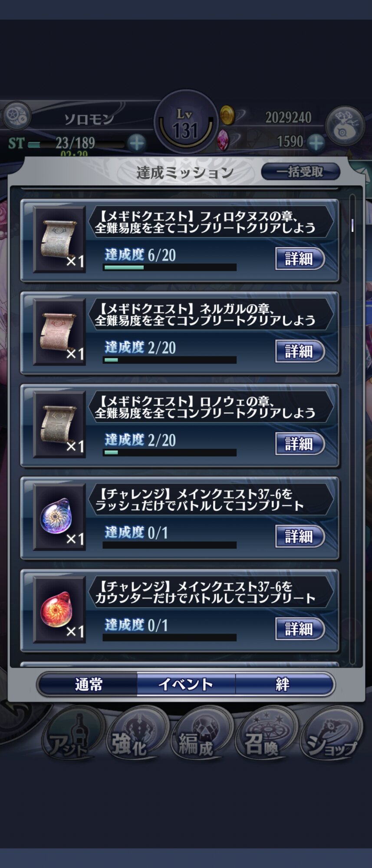Viewport: 372px width, 868px height.
Task: Open the 召喚 menu icon
Action: (265, 734)
